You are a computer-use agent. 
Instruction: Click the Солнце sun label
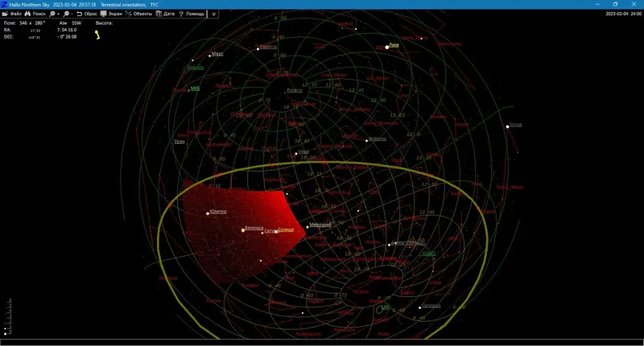(286, 229)
